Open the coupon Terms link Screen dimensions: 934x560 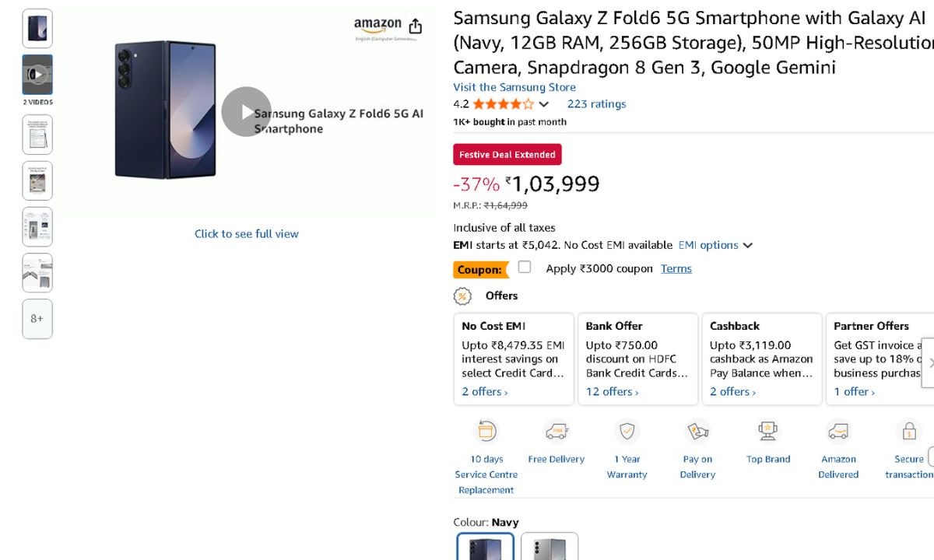click(676, 268)
